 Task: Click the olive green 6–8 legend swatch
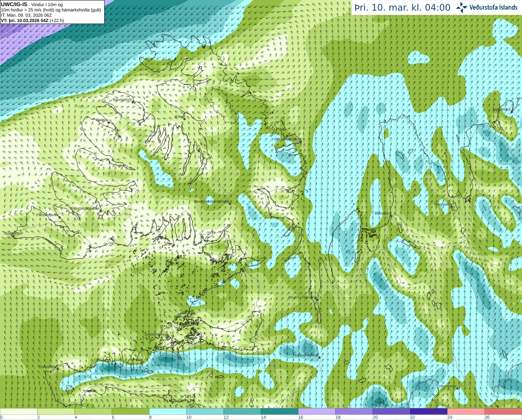[x=130, y=411]
